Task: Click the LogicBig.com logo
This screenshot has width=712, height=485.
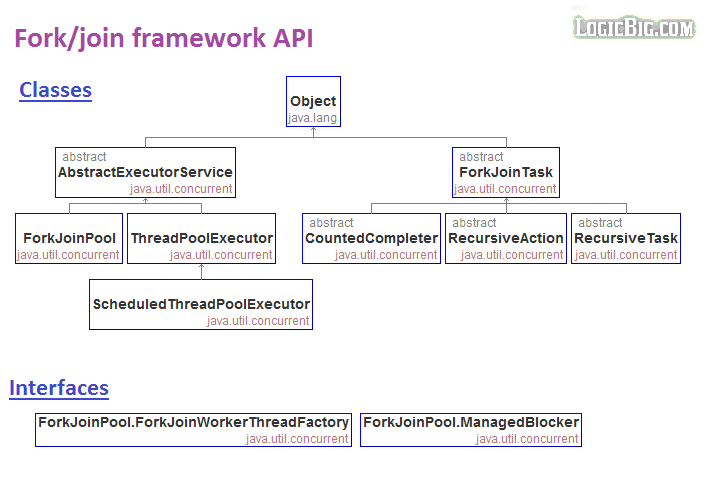Action: coord(634,27)
